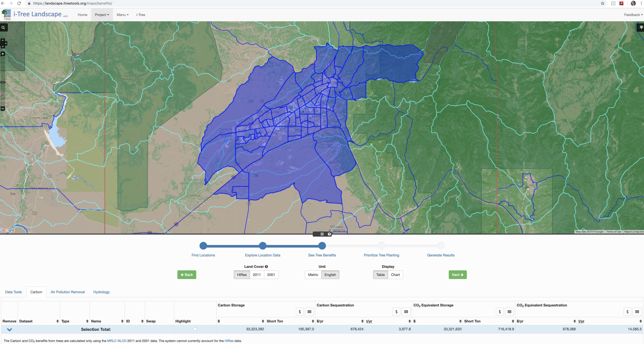Screen dimensions: 644x344
Task: Pan the map right with arrow
Action: tap(6, 43)
